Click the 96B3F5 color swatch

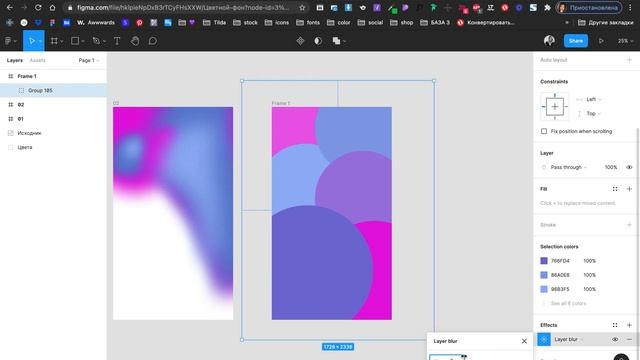click(x=544, y=289)
